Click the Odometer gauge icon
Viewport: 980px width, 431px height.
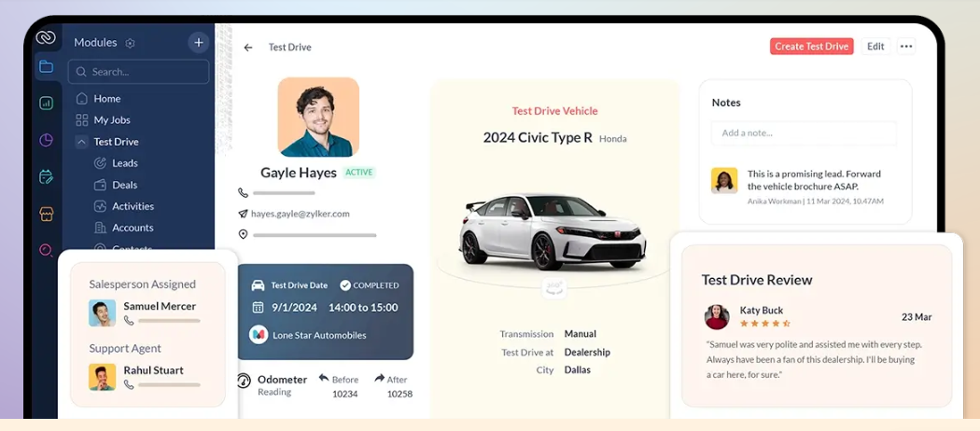(245, 381)
